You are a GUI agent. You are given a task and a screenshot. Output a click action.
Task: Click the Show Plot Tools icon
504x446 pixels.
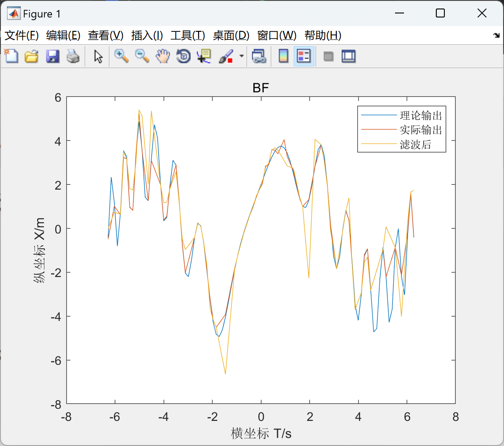point(348,56)
